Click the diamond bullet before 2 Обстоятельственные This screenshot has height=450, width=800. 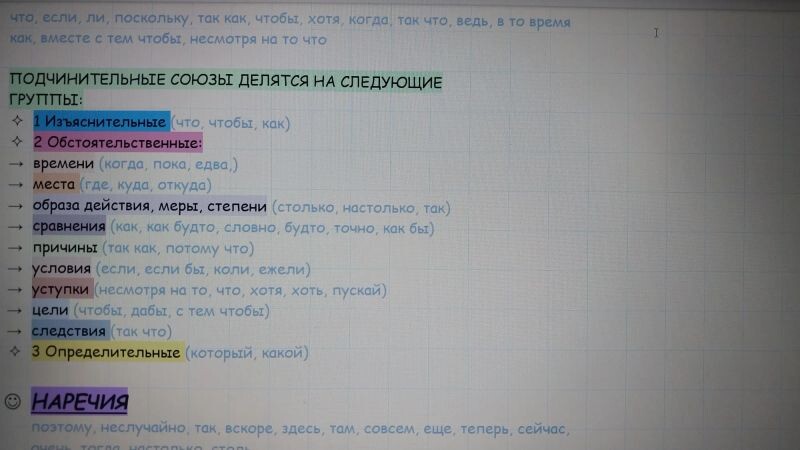tap(16, 142)
